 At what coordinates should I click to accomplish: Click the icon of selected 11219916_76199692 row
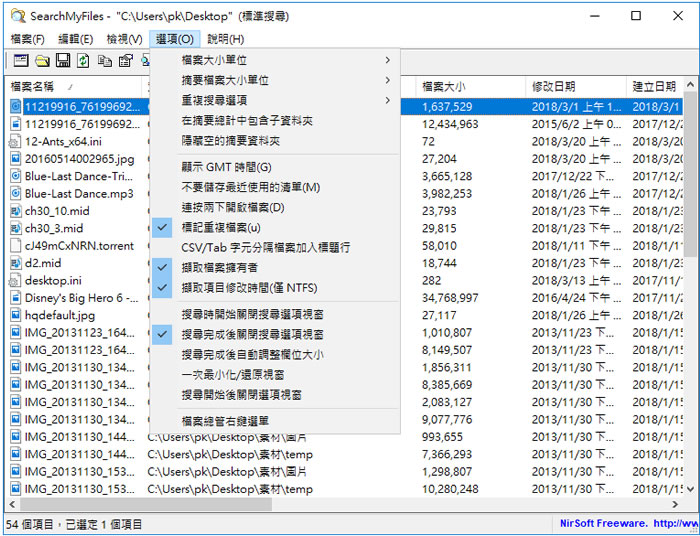(x=15, y=107)
